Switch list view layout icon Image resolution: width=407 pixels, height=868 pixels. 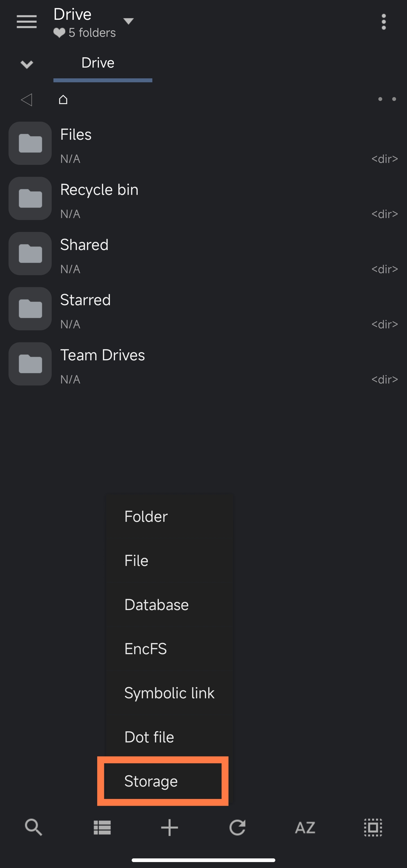(102, 828)
